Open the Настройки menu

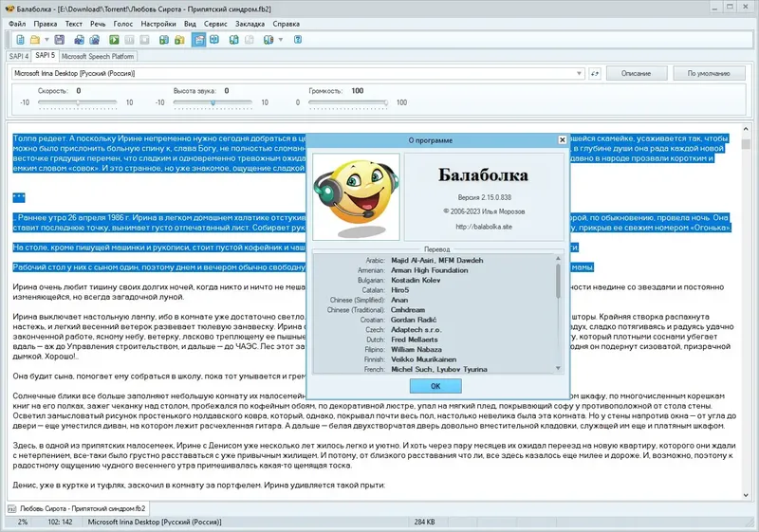(x=158, y=24)
